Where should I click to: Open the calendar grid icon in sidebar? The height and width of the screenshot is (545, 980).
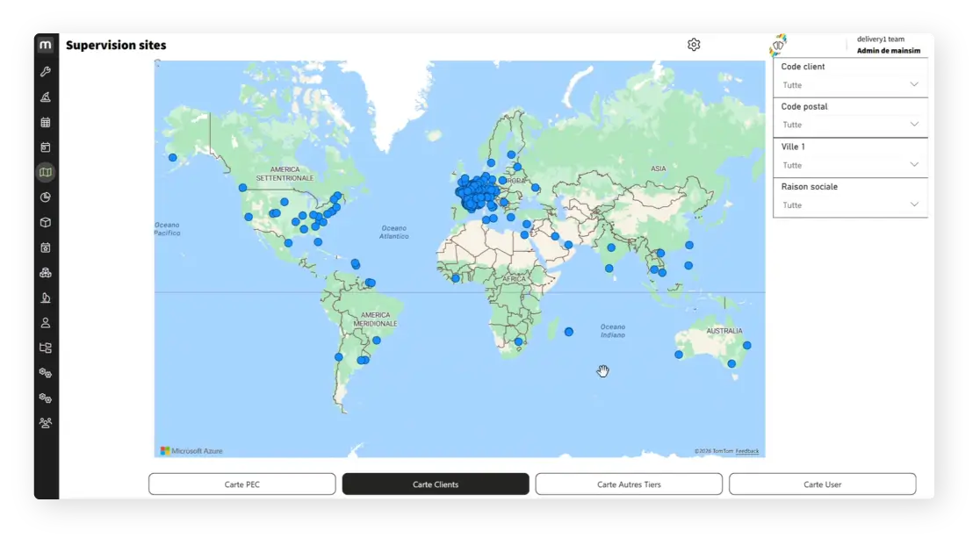pos(46,122)
